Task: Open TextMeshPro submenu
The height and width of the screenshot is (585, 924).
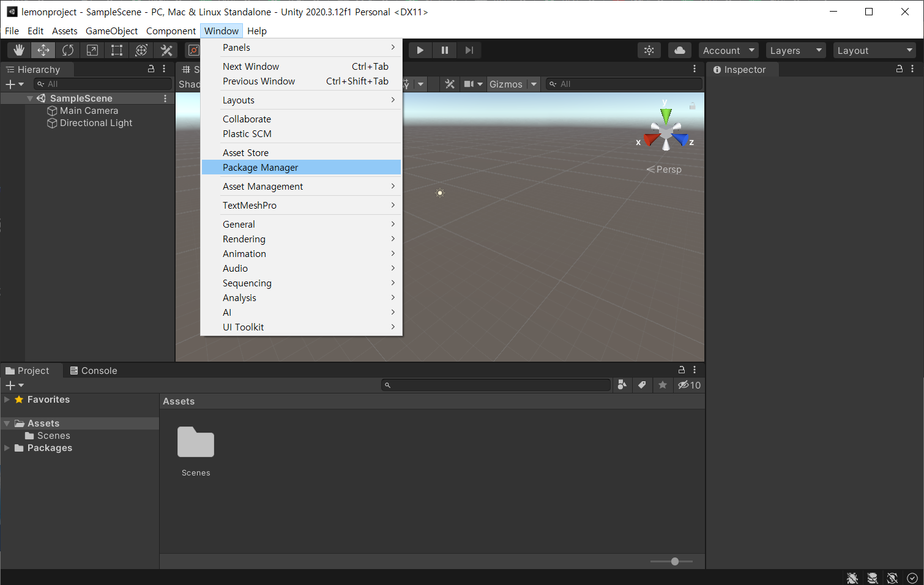Action: click(301, 205)
